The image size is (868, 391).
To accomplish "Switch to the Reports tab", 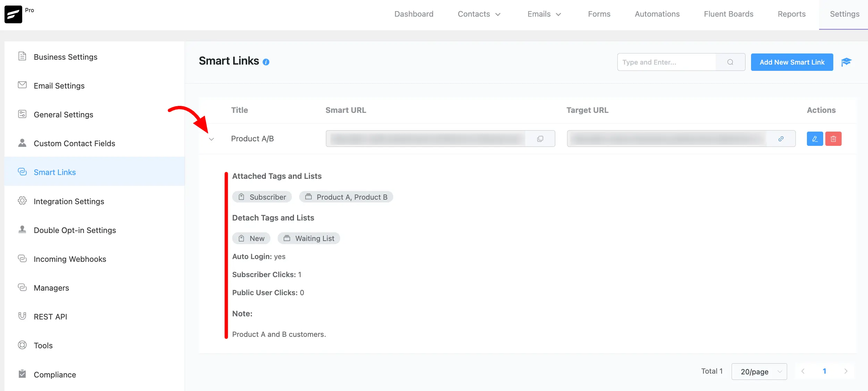I will 791,14.
